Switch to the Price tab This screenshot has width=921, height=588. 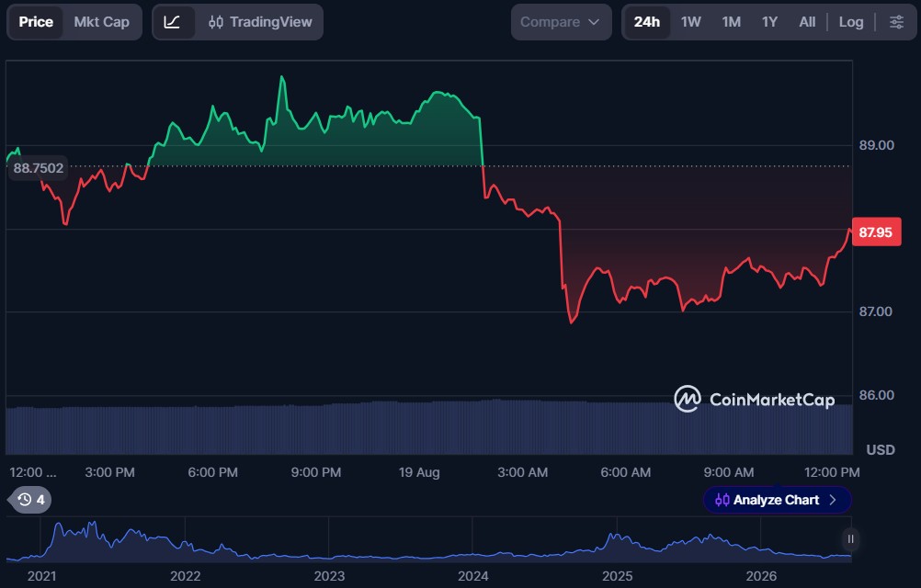(x=36, y=22)
